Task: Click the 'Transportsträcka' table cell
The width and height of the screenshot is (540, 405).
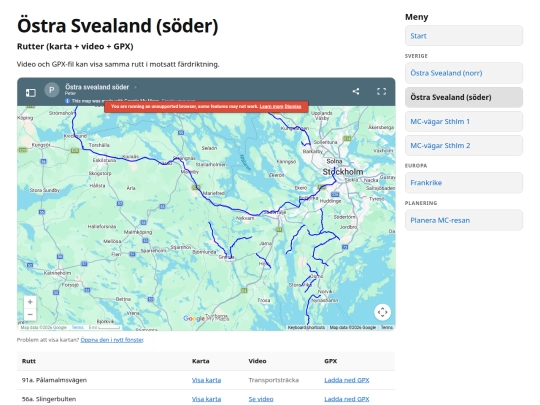Action: [x=274, y=380]
